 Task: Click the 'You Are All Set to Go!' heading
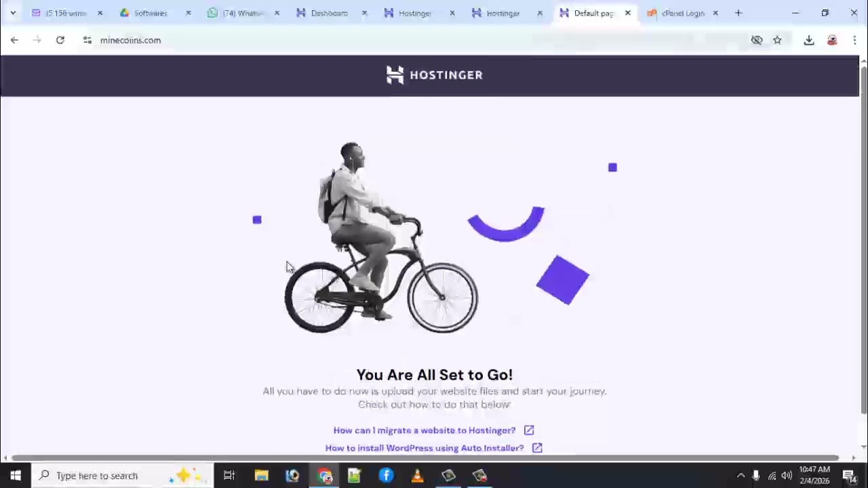[434, 375]
